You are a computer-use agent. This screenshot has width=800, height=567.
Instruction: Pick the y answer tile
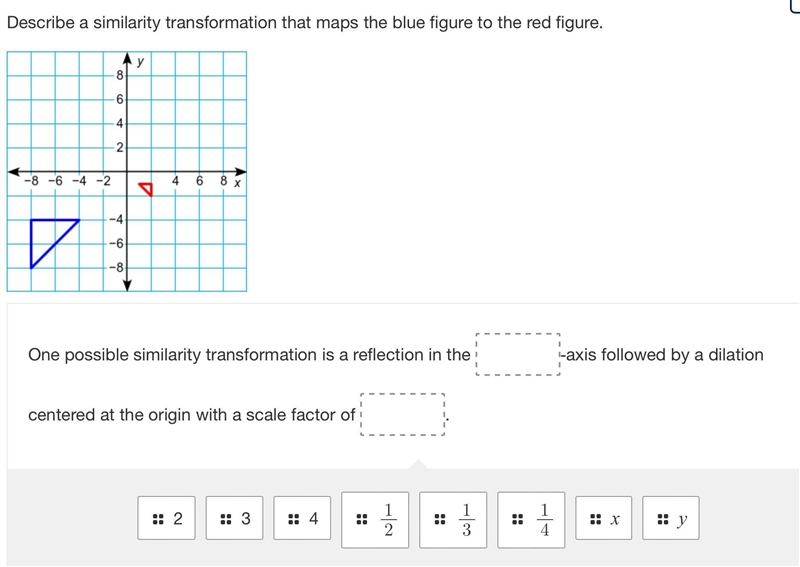[x=671, y=518]
